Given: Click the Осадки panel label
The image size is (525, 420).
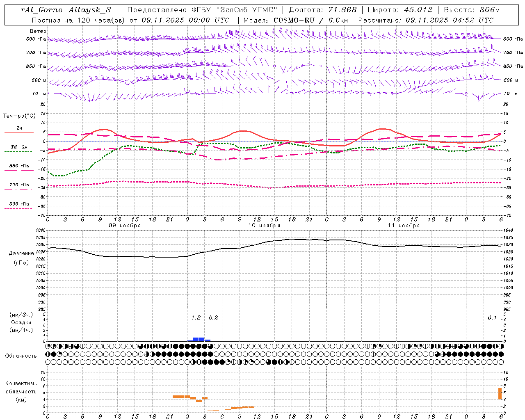Looking at the screenshot, I should (21, 322).
